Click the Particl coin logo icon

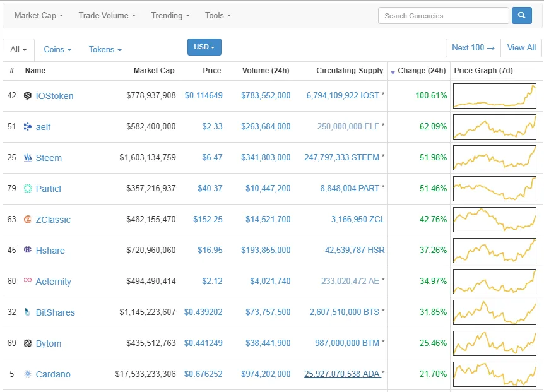pos(28,188)
